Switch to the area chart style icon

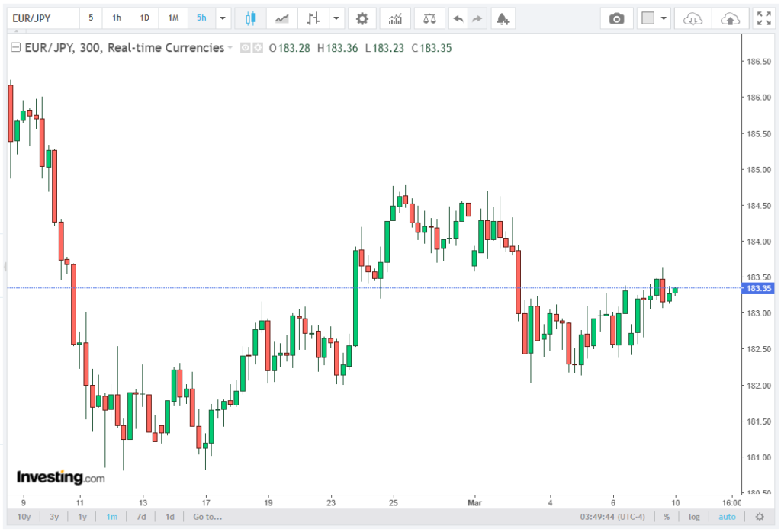(x=282, y=18)
